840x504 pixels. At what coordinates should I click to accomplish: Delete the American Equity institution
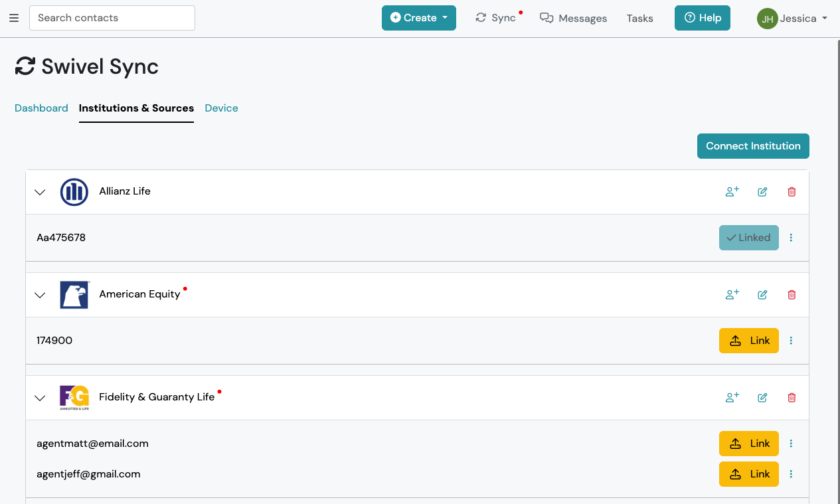pyautogui.click(x=792, y=295)
